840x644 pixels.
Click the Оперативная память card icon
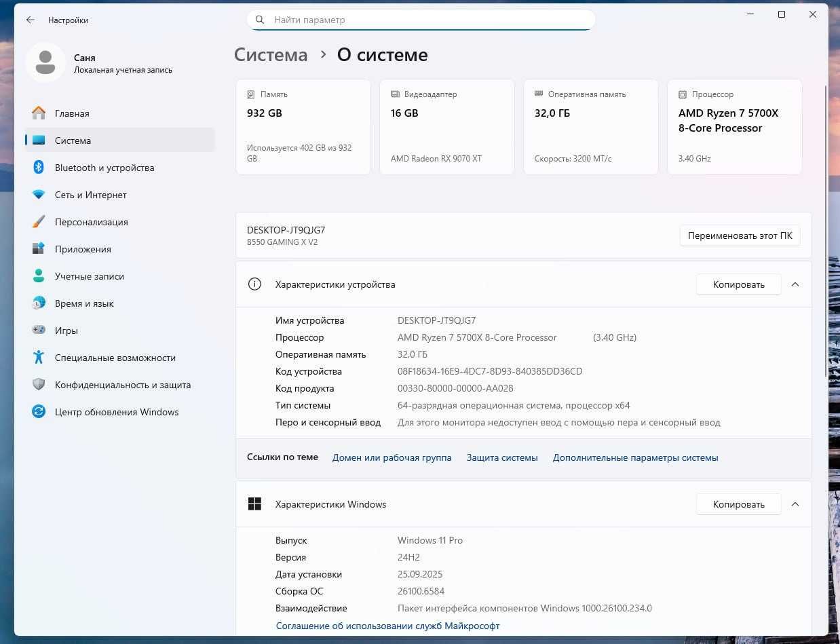point(539,94)
